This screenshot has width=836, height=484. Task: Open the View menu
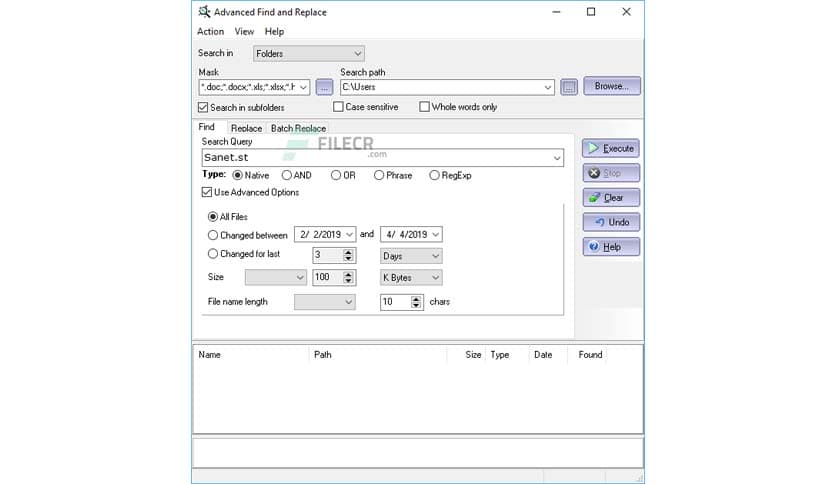tap(244, 31)
